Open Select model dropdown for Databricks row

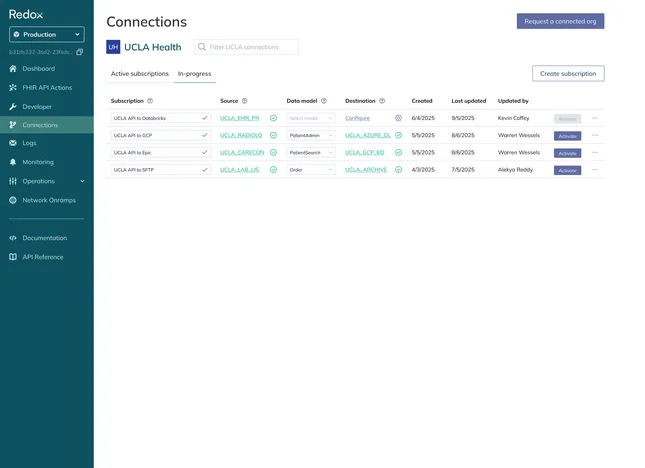[x=311, y=118]
